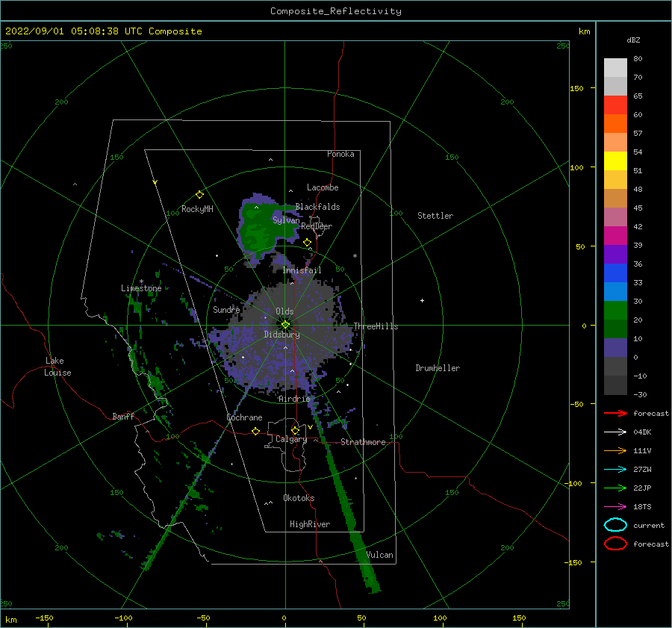The image size is (672, 628).
Task: Click the Strathmore town label
Action: pyautogui.click(x=363, y=442)
